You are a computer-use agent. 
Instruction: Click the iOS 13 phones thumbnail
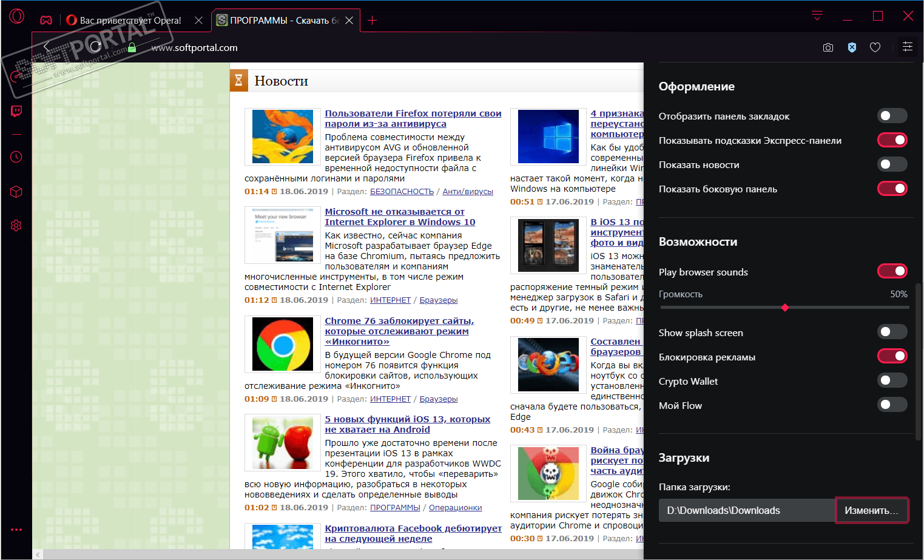548,245
